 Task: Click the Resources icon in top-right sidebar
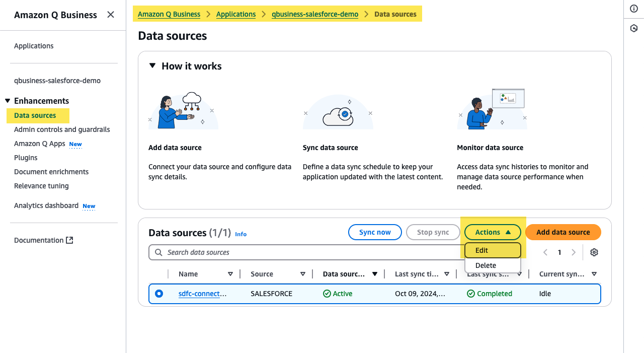(634, 28)
